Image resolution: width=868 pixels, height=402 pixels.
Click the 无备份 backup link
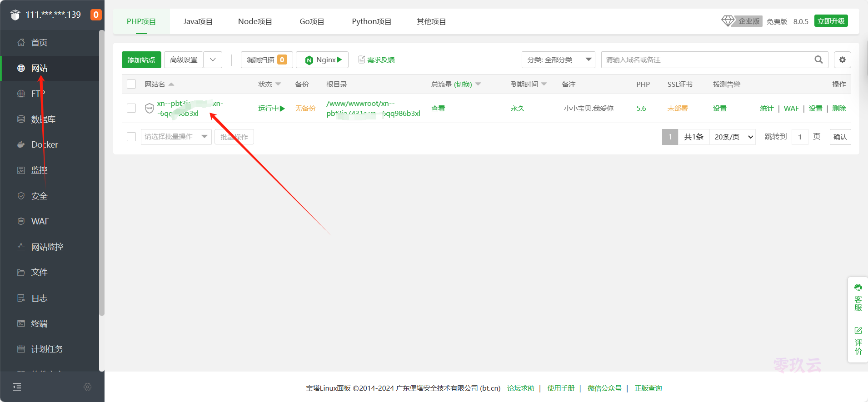pos(305,108)
